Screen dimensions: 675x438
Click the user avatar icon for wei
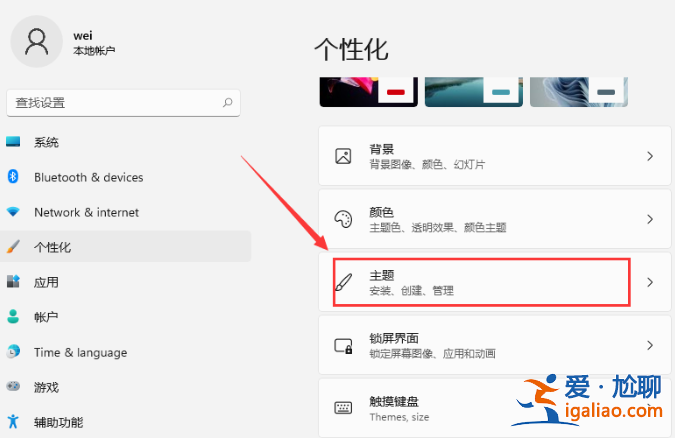36,41
